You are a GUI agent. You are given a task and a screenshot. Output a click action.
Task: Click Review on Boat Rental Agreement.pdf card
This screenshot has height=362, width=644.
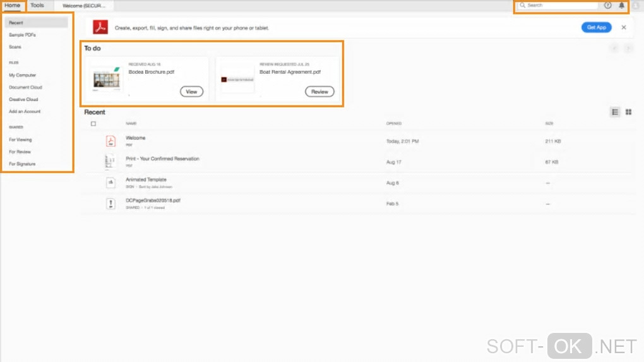pos(319,92)
